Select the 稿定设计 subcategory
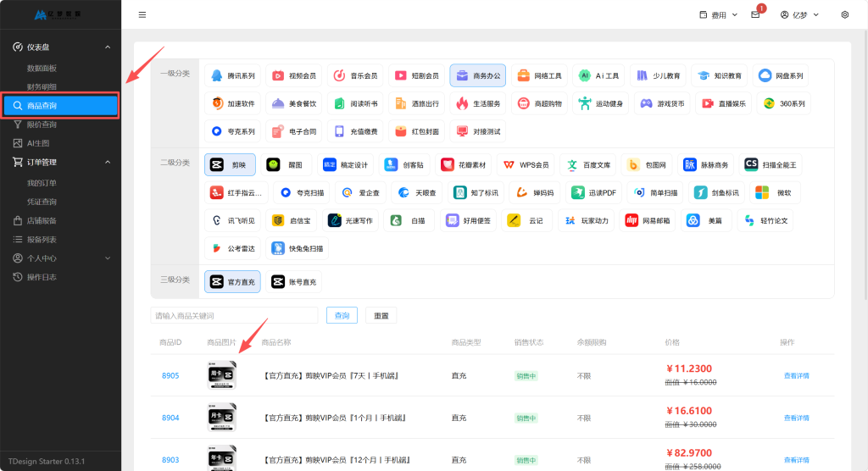Image resolution: width=868 pixels, height=471 pixels. pos(346,165)
